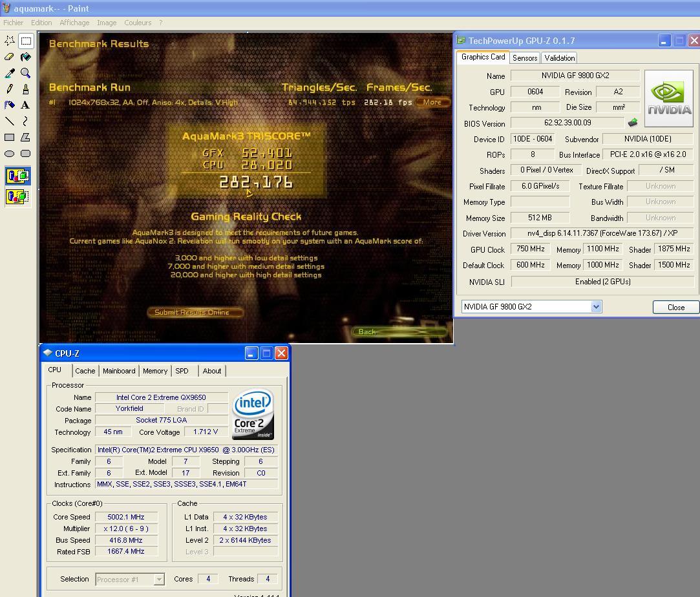The height and width of the screenshot is (597, 700).
Task: Expand the NVIDIA GF 9800 GX2 card dropdown
Action: [x=596, y=306]
